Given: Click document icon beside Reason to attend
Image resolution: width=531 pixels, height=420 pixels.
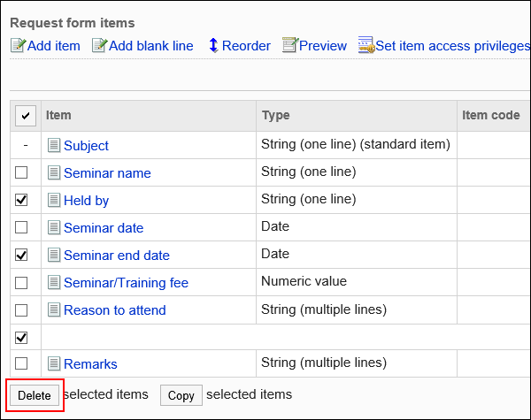Looking at the screenshot, I should point(54,310).
